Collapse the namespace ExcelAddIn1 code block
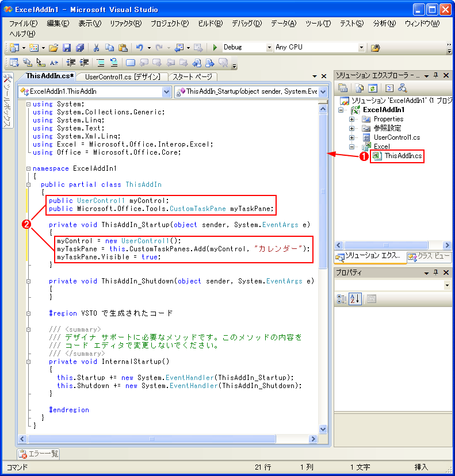 (28, 168)
